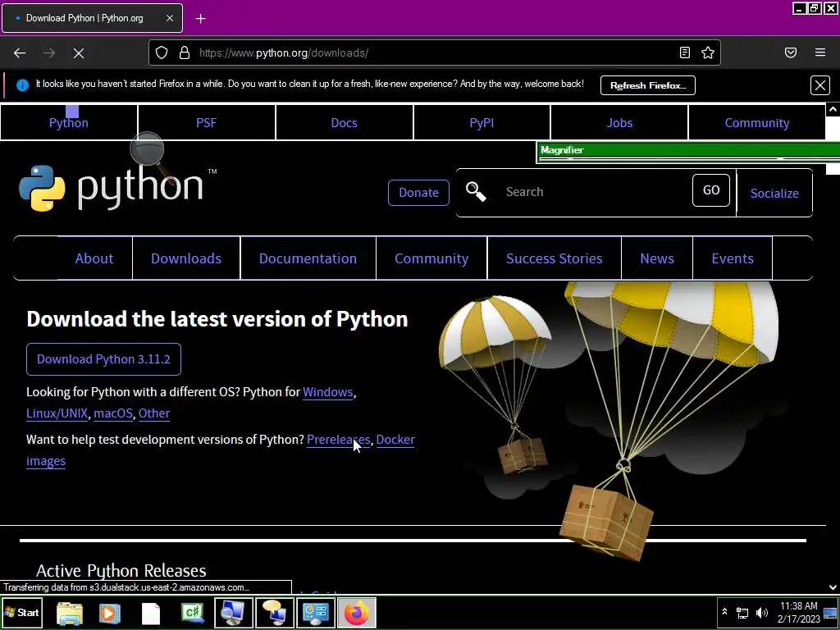View site security lock info

click(185, 52)
